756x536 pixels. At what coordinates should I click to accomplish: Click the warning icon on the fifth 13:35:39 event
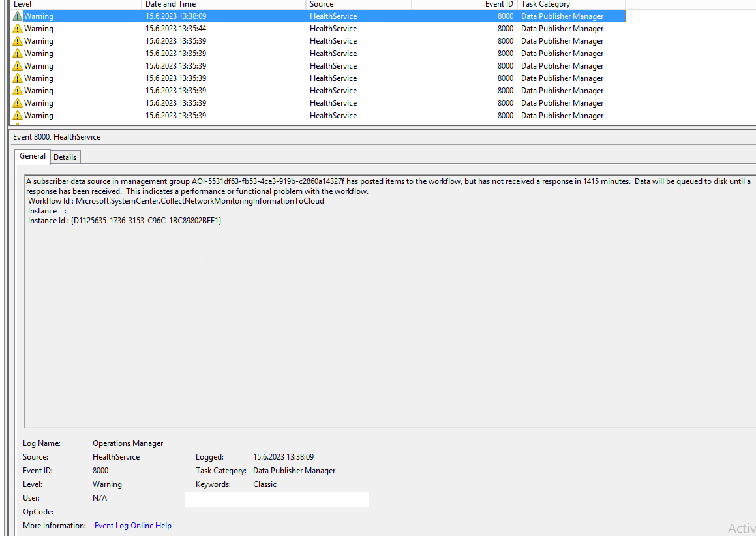pyautogui.click(x=16, y=91)
